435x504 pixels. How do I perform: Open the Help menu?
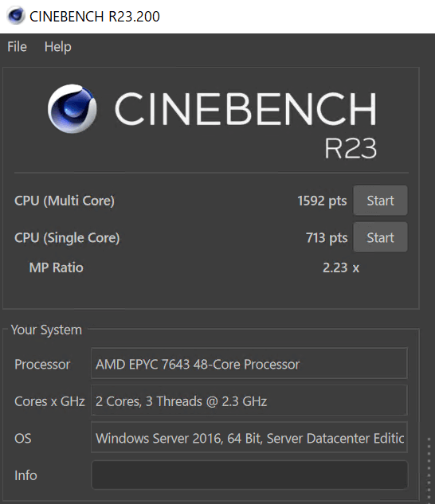click(58, 47)
